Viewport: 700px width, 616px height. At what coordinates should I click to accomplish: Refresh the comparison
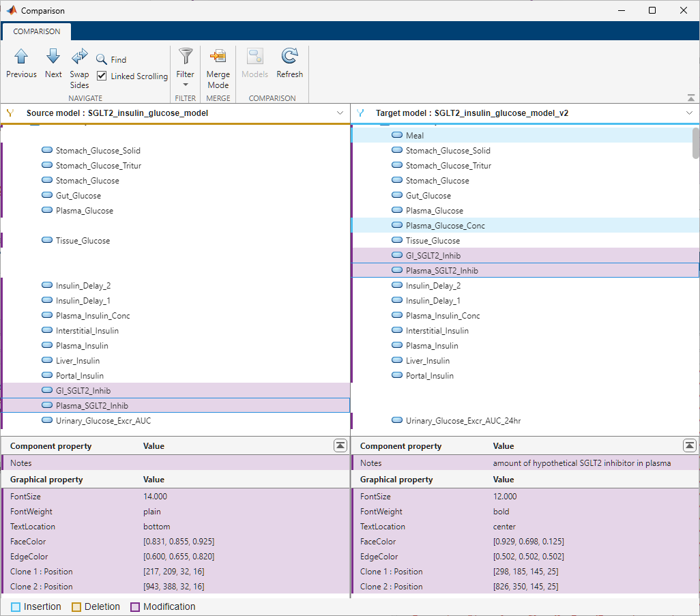click(x=289, y=63)
